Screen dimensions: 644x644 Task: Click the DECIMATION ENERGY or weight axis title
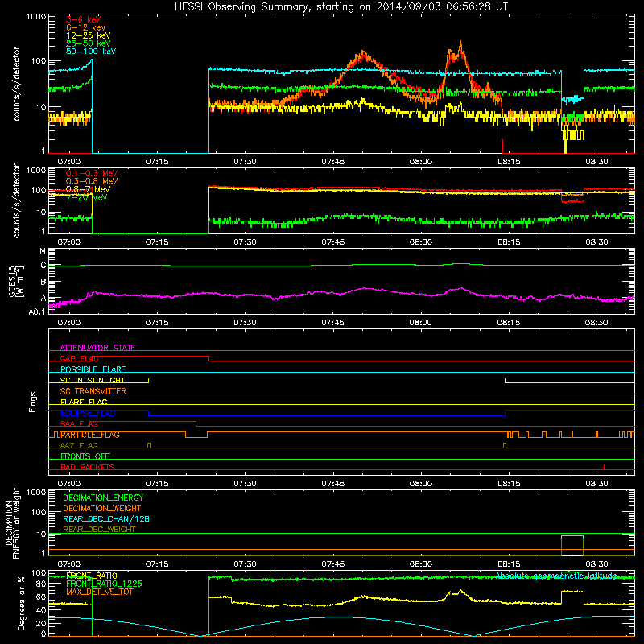tap(13, 522)
